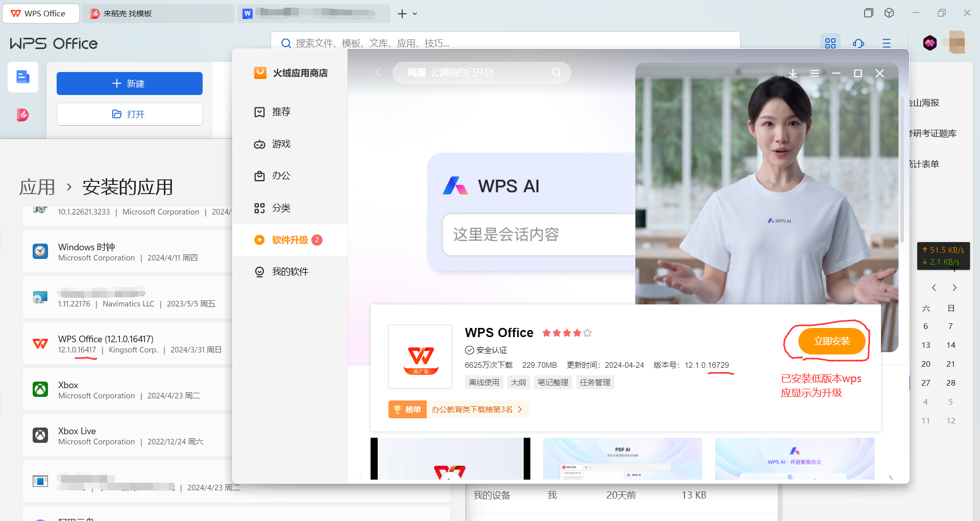Image resolution: width=980 pixels, height=521 pixels.
Task: Click the WPS window multi-window icon
Action: [x=868, y=13]
